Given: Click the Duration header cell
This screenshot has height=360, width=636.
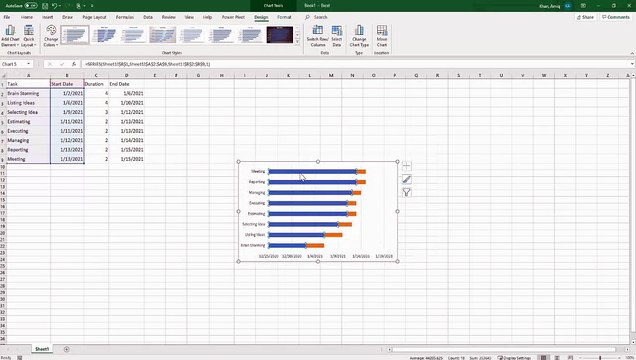Looking at the screenshot, I should click(x=96, y=84).
